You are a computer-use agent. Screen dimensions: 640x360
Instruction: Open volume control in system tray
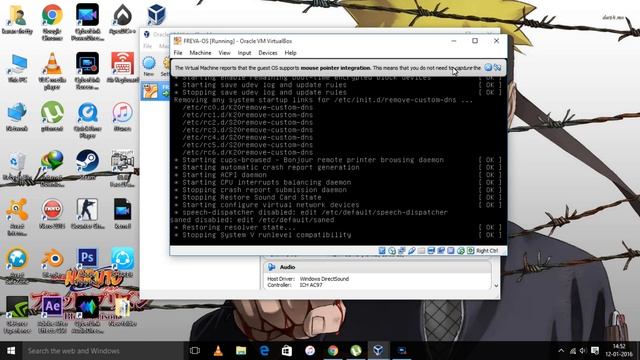[583, 351]
